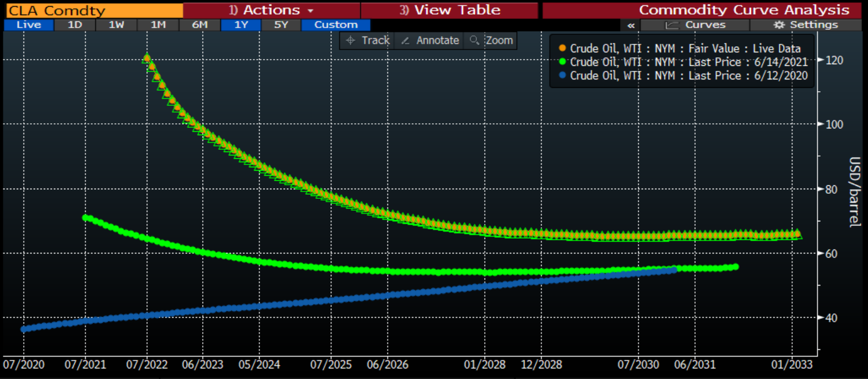Choose the 6M time period

(x=199, y=25)
